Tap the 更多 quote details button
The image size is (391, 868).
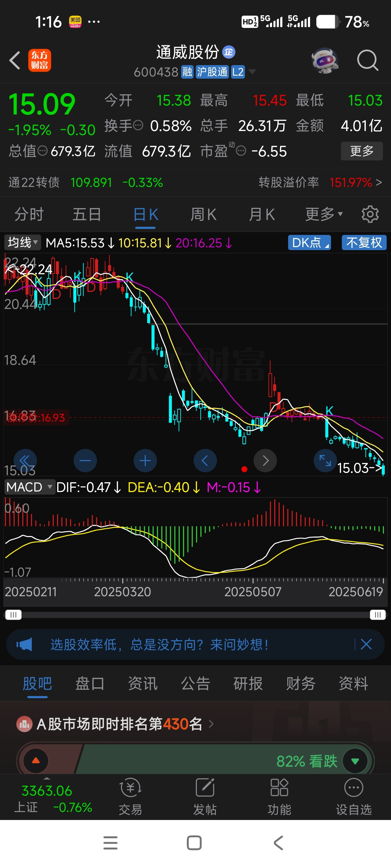[x=362, y=151]
